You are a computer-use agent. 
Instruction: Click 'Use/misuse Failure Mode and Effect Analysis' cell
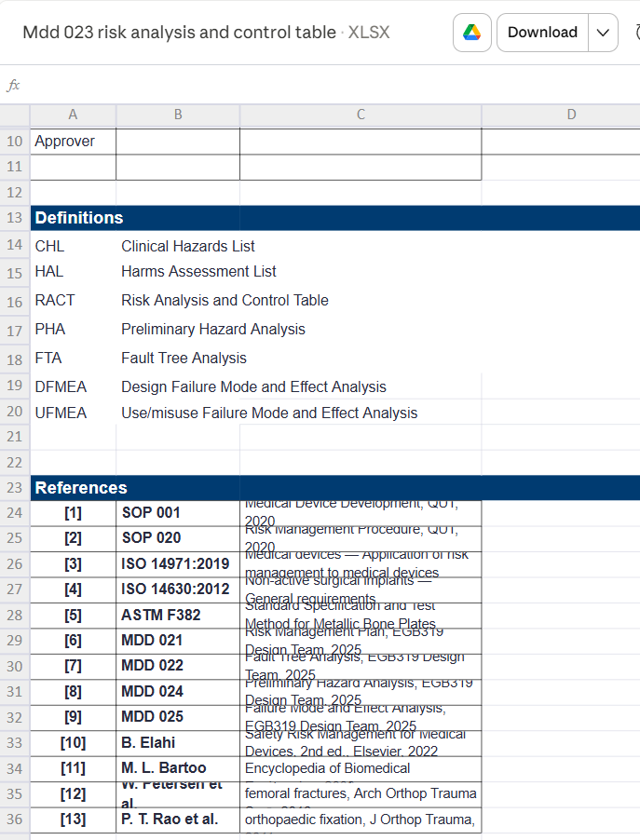[x=269, y=413]
